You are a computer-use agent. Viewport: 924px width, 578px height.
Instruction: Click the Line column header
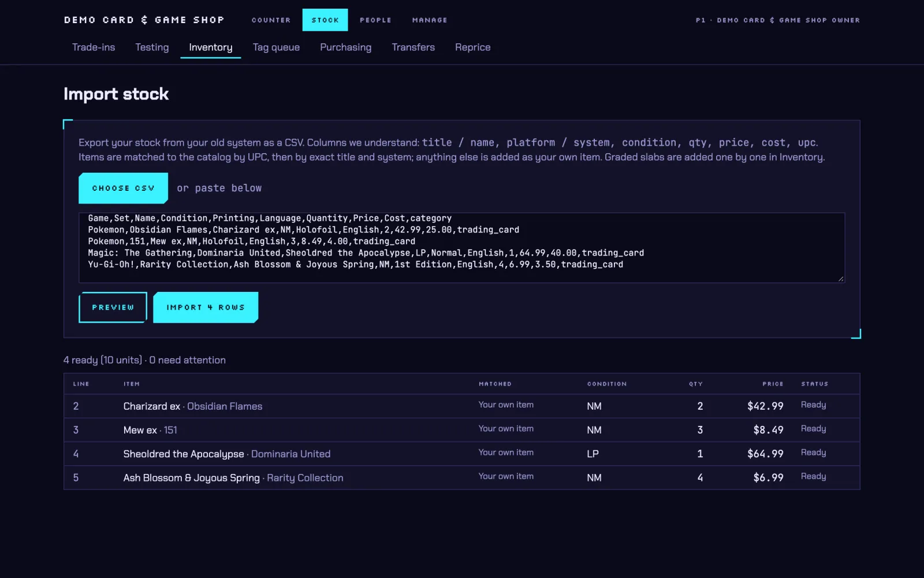(81, 384)
